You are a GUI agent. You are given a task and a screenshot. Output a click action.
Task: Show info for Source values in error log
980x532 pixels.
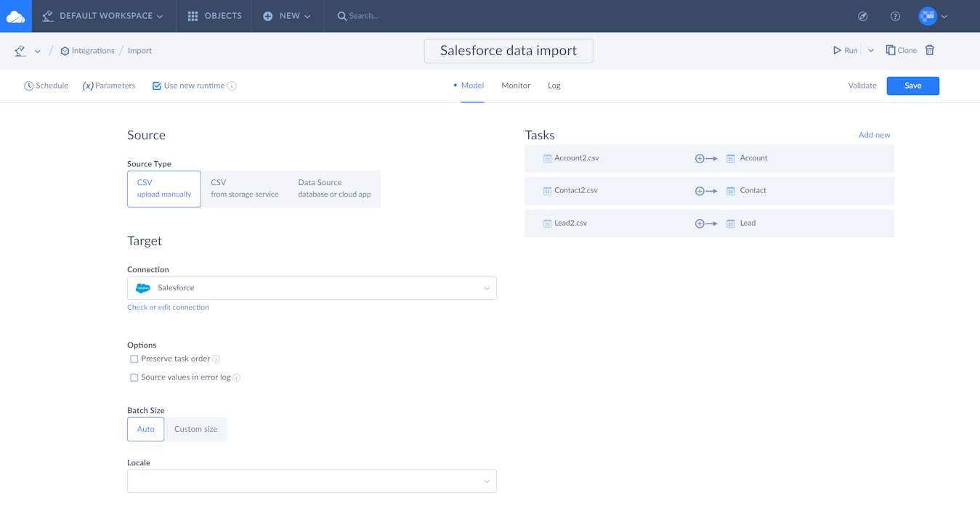237,377
